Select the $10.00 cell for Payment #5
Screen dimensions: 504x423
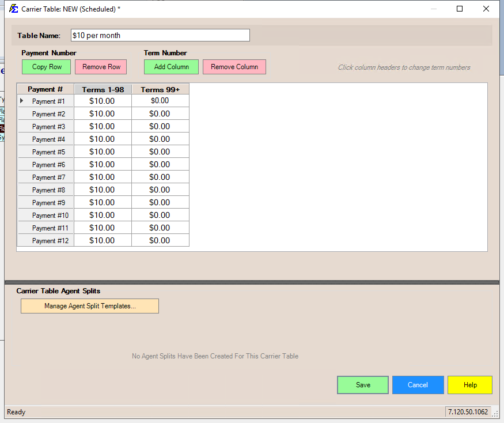point(103,152)
